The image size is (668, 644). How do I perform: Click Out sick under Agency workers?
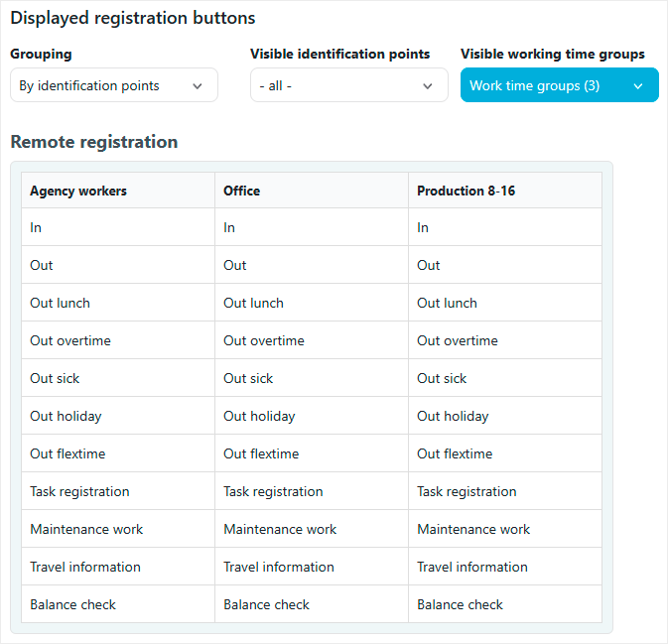[55, 378]
